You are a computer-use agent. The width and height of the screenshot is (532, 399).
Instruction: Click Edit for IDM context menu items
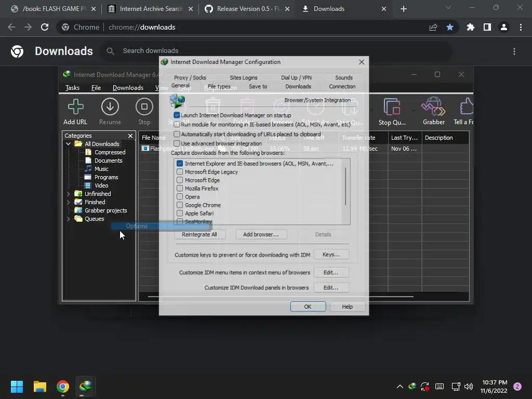(331, 272)
